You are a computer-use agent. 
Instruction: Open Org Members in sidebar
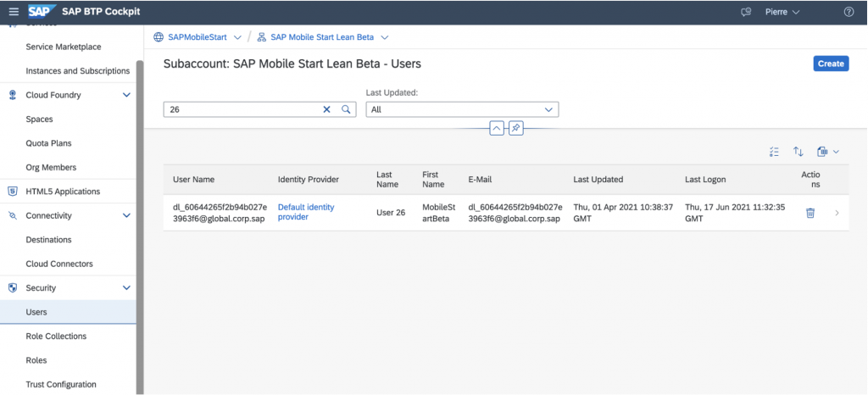click(51, 167)
